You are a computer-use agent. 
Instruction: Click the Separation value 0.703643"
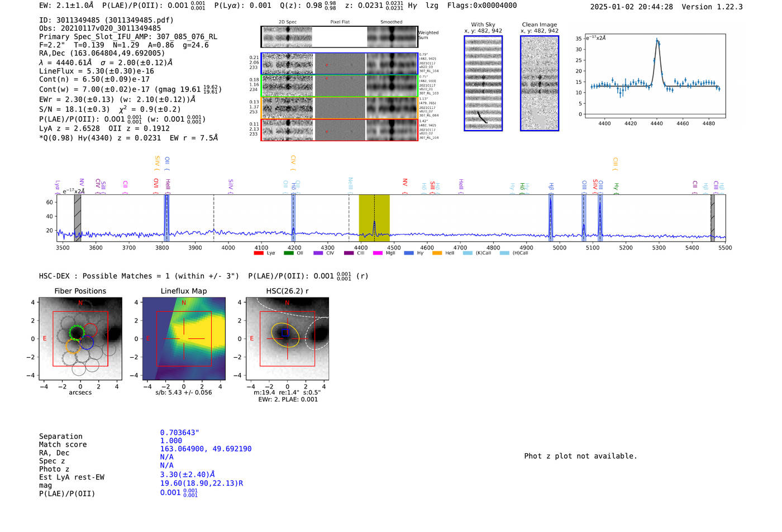point(180,433)
